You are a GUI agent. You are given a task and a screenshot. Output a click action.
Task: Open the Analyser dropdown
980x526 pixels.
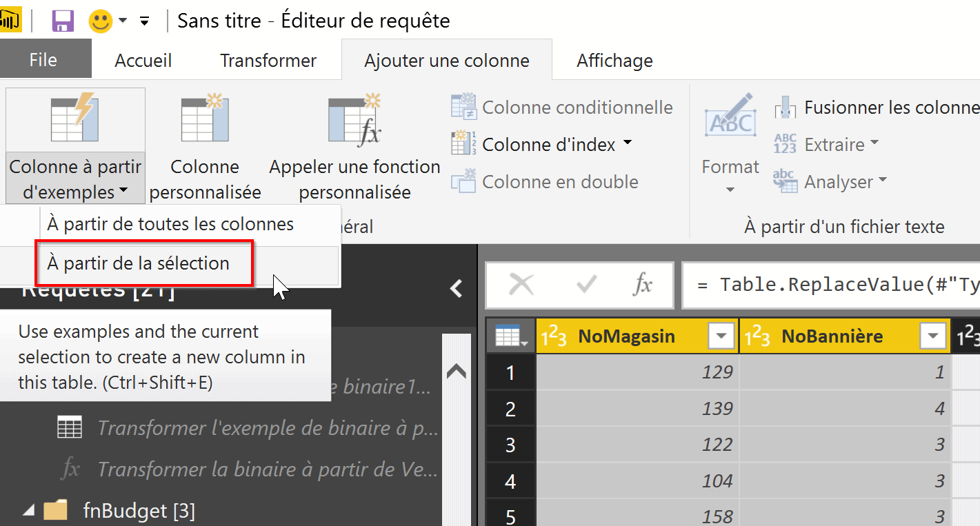coord(881,181)
